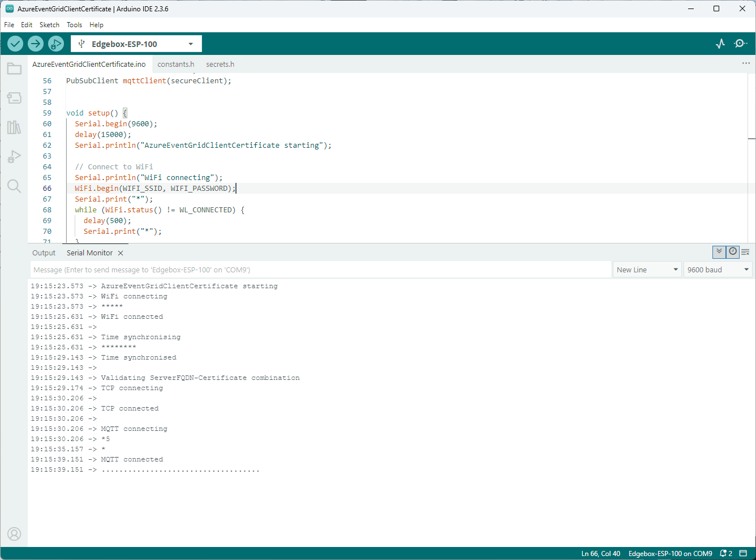This screenshot has width=756, height=560.
Task: Open the Library Manager sidebar icon
Action: (14, 127)
